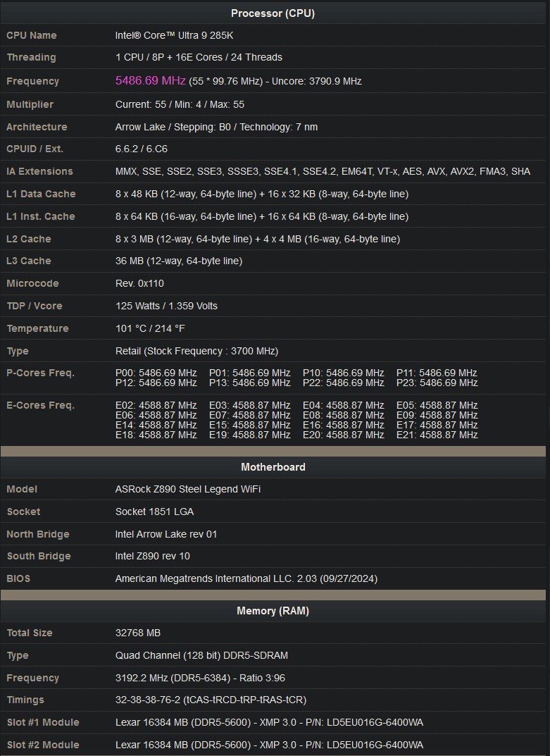
Task: Click the E19 core frequency entry
Action: pos(250,435)
